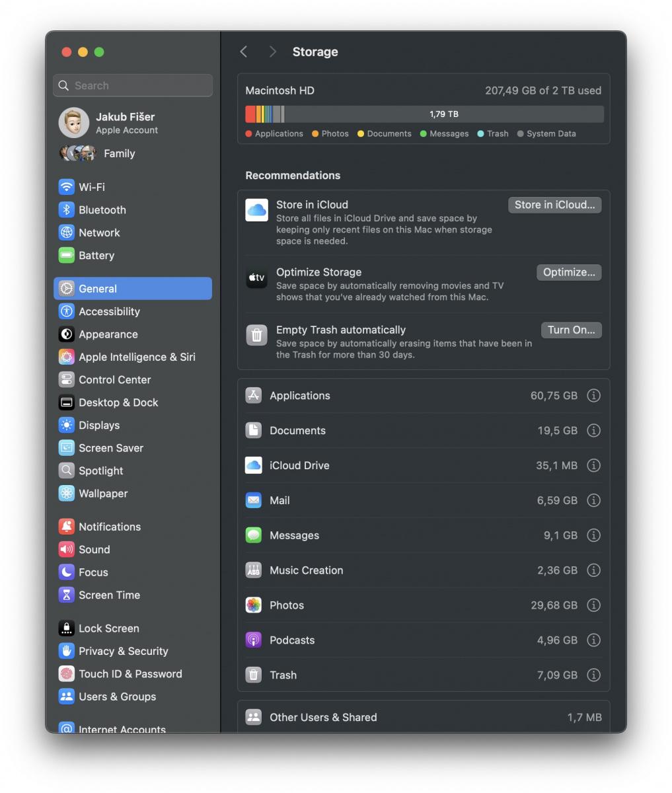672x793 pixels.
Task: Click the iCloud Drive row label
Action: tap(299, 465)
